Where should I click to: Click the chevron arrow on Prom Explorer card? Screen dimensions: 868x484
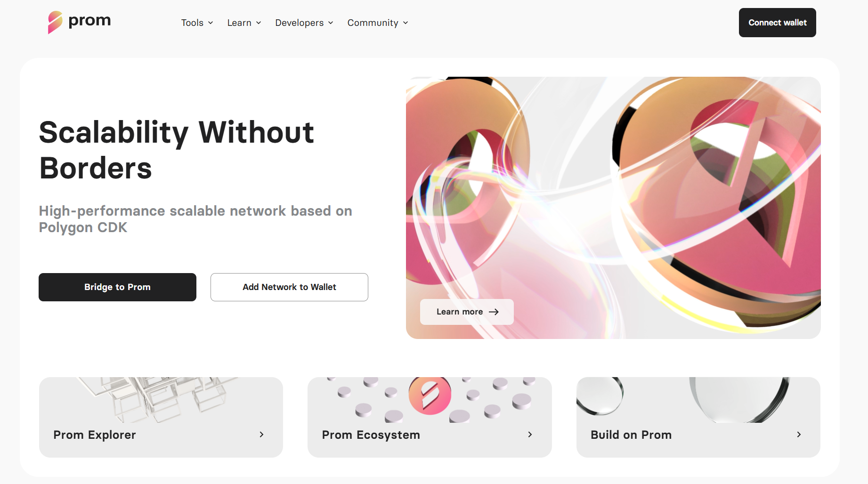click(x=261, y=435)
